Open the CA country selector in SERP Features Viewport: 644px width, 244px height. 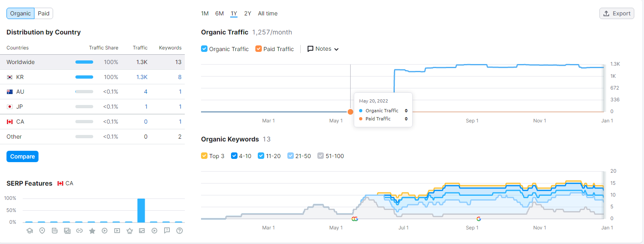(x=65, y=183)
